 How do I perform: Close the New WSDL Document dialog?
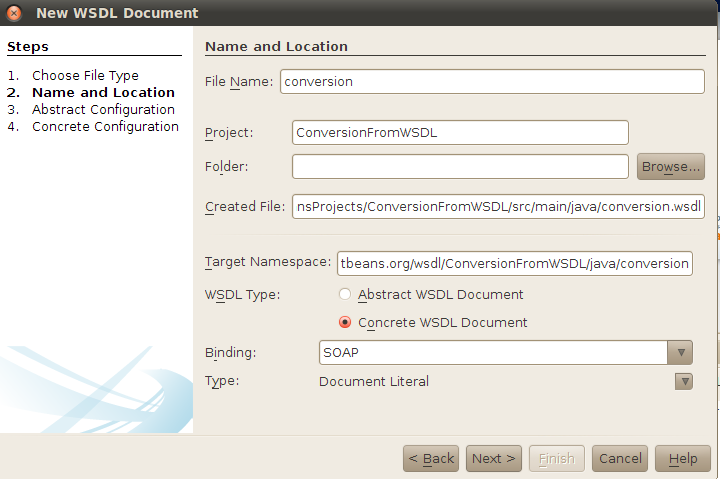(x=15, y=13)
